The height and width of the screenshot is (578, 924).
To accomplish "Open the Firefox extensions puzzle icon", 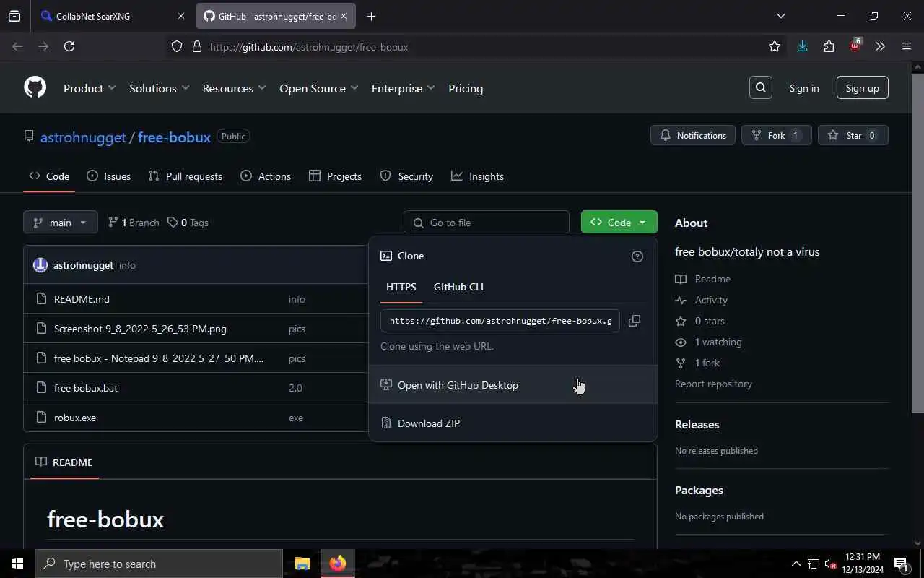I will click(x=829, y=46).
